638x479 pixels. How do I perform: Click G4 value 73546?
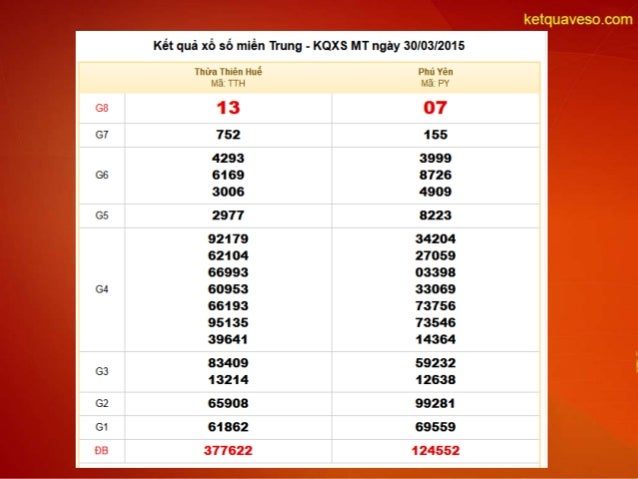click(x=435, y=322)
